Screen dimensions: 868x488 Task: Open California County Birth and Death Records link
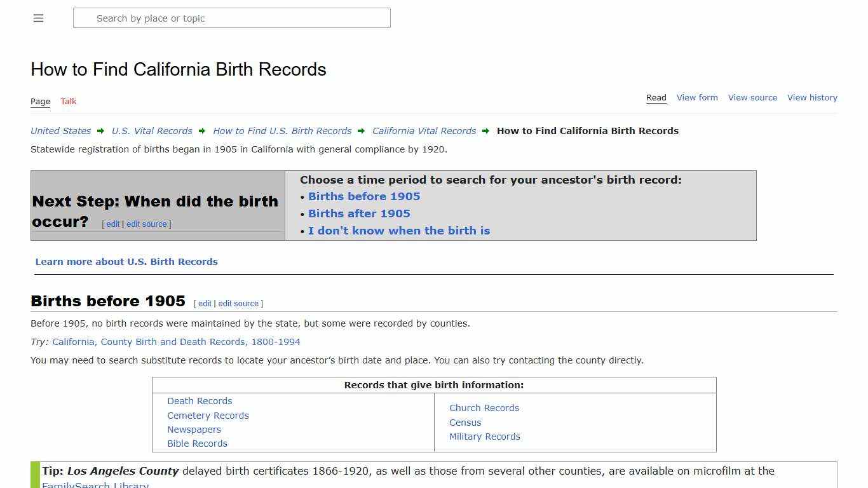tap(175, 342)
